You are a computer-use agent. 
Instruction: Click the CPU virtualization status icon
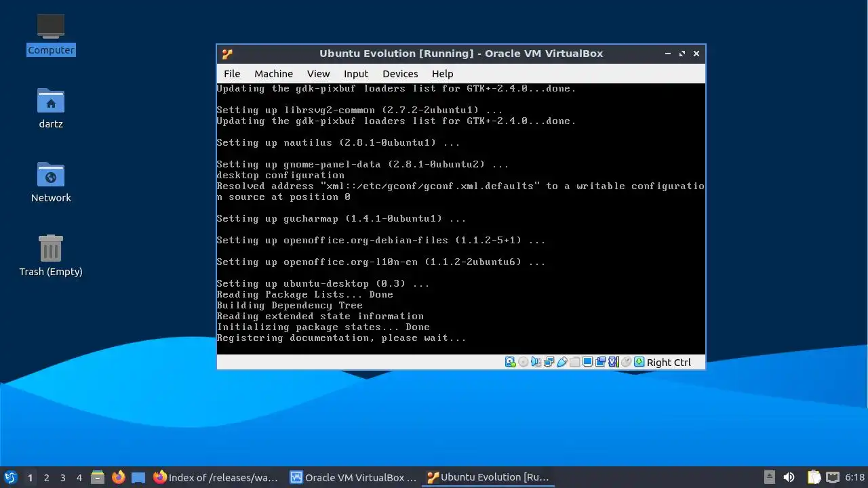click(613, 362)
